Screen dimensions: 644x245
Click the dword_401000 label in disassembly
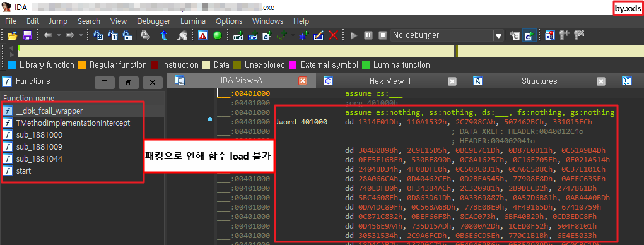(x=302, y=122)
